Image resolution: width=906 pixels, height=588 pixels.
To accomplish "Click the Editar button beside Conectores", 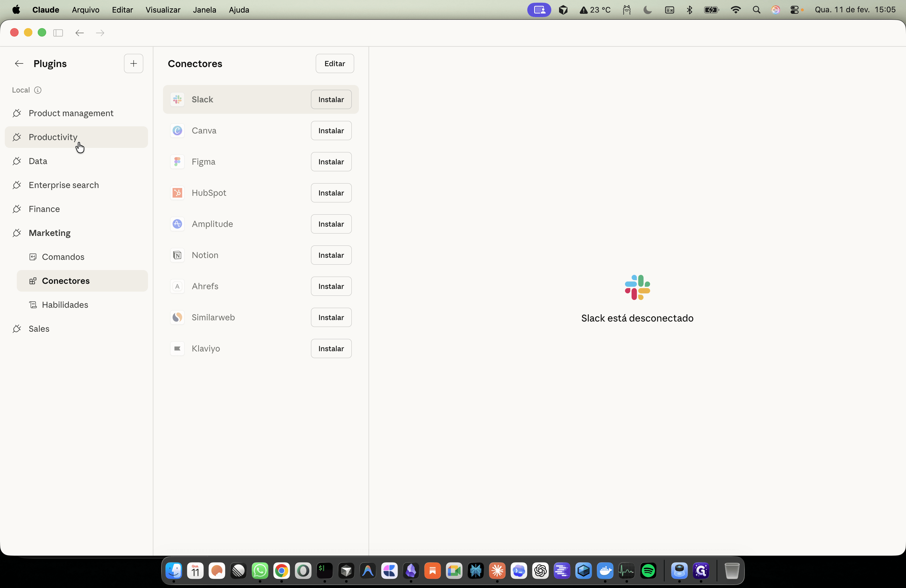I will point(335,63).
